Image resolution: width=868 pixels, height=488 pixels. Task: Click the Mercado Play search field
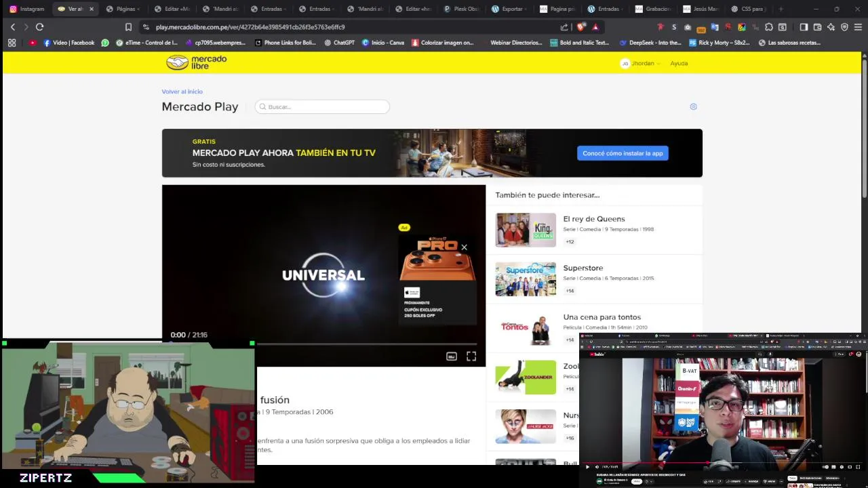pos(322,106)
